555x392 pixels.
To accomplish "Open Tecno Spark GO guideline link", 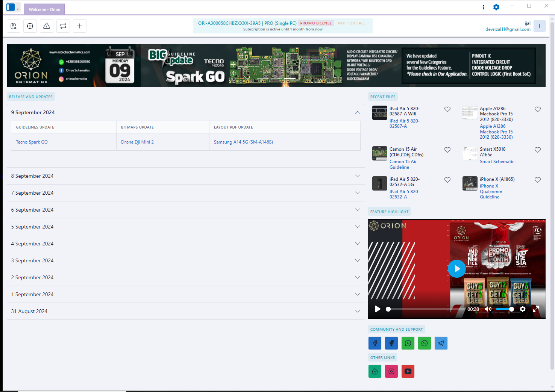I will [x=32, y=142].
